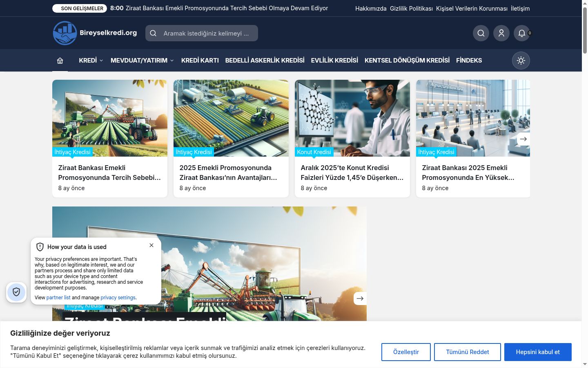Open the user account icon
This screenshot has height=368, width=588.
click(x=501, y=33)
